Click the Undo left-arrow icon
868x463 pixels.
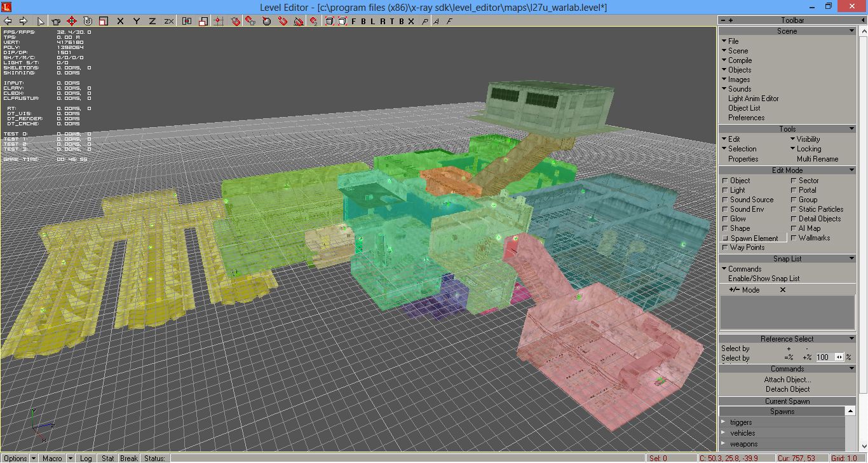(8, 21)
